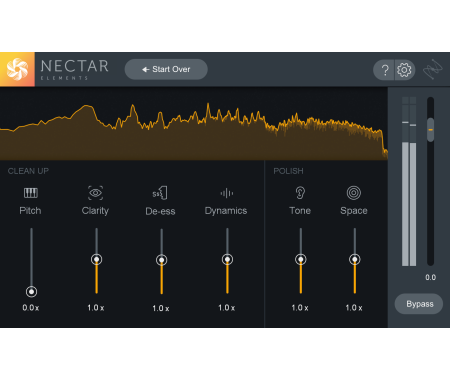Click the Clarity slider handle

(x=97, y=259)
